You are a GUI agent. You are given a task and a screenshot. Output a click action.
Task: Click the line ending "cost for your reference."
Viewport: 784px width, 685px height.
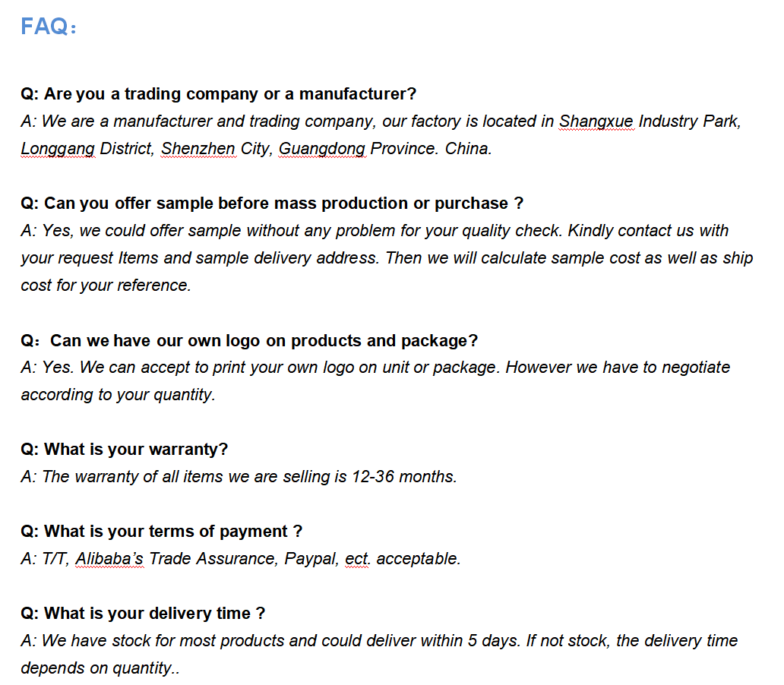click(106, 286)
